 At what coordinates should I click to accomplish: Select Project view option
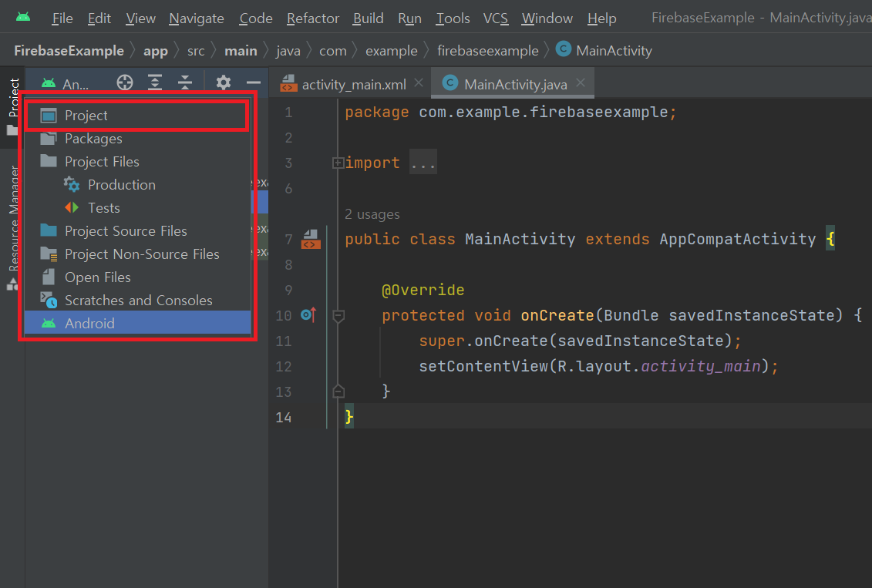(137, 116)
